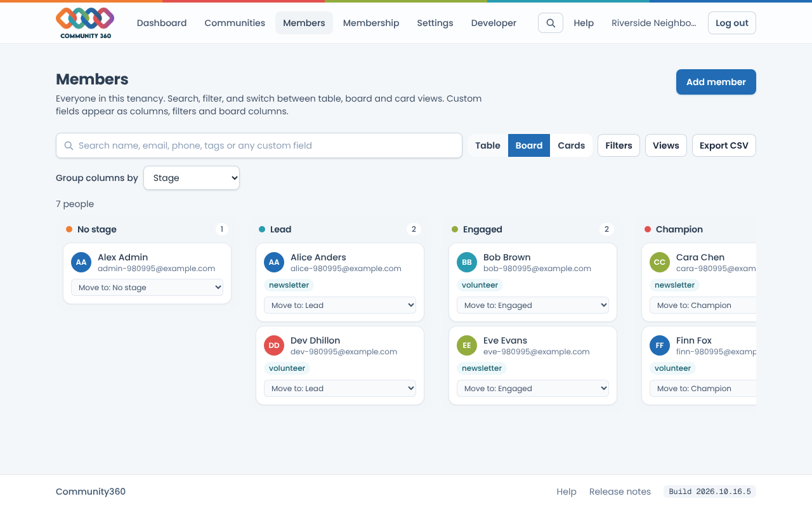Open the Riverside Neighbo… tenancy link
Screen dimensions: 812x508
[653, 23]
